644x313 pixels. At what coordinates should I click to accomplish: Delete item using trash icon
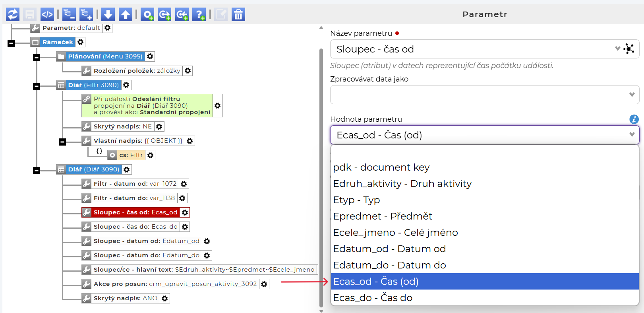tap(238, 15)
